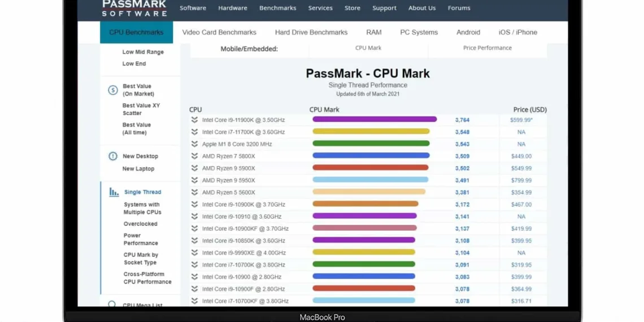Open Best Value (On Market) link
This screenshot has height=322, width=644.
click(138, 90)
